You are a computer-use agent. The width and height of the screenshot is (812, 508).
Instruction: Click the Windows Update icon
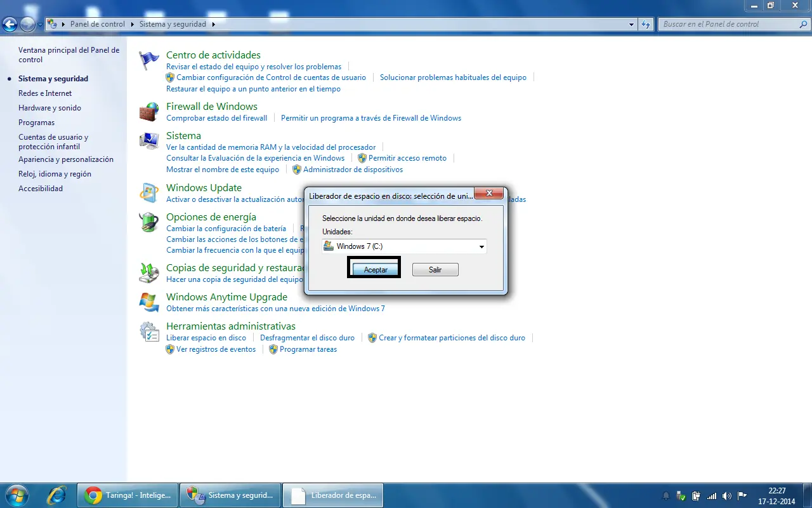(x=149, y=193)
